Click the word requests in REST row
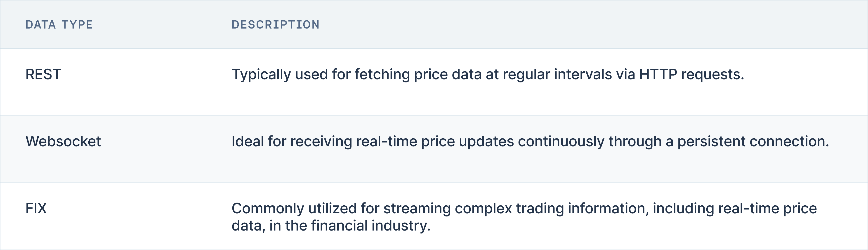 point(713,75)
